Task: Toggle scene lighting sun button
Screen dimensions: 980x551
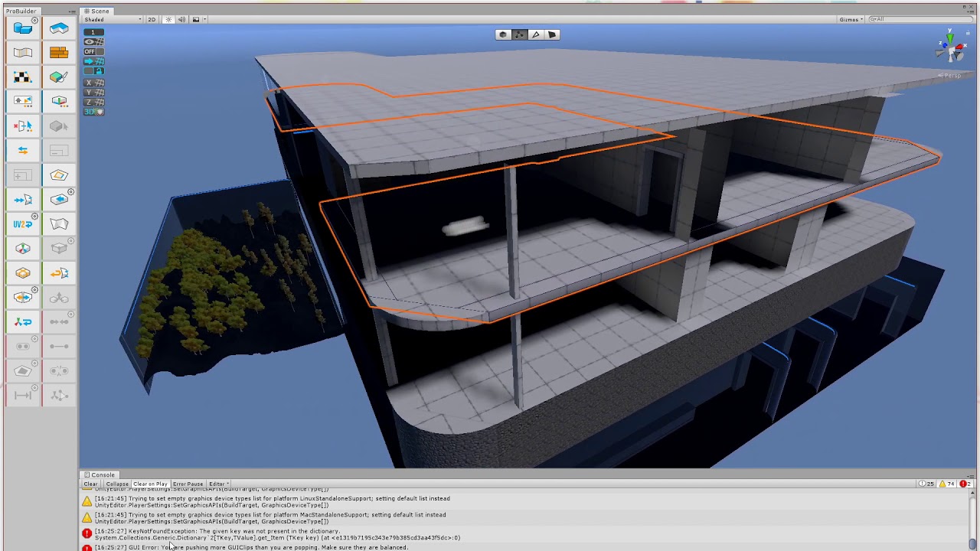Action: coord(168,19)
